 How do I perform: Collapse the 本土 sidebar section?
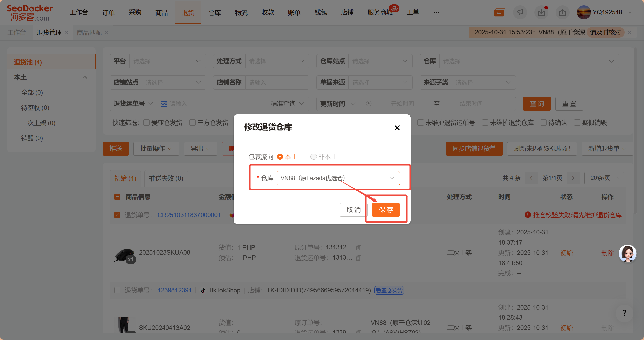coord(85,77)
